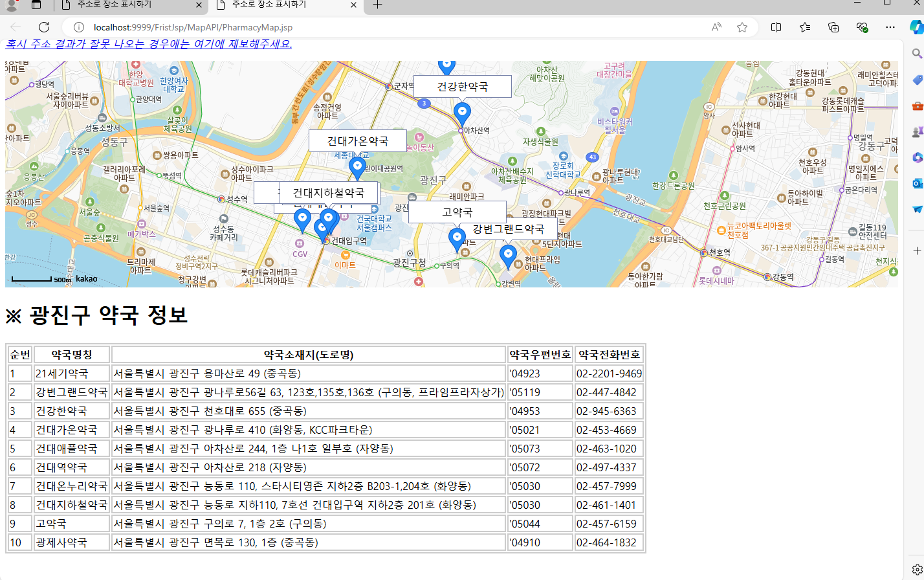
Task: Click the 건강한약국 info window label
Action: coord(463,86)
